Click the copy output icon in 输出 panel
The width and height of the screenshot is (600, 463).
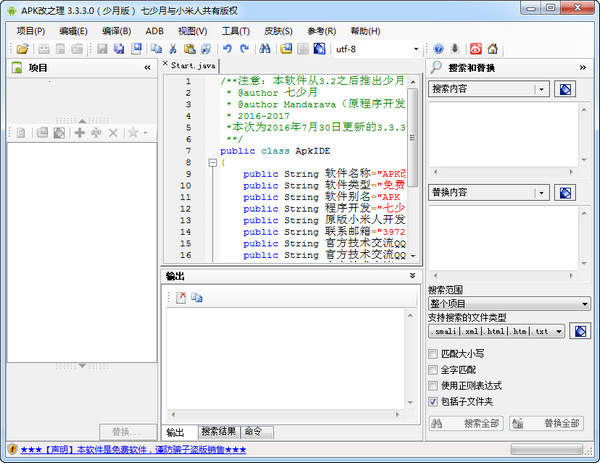pos(197,298)
